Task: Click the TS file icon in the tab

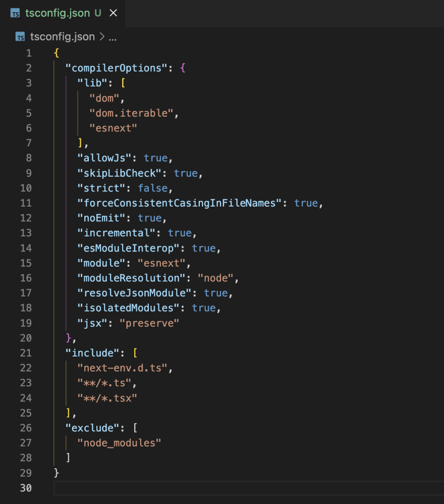Action: 15,13
